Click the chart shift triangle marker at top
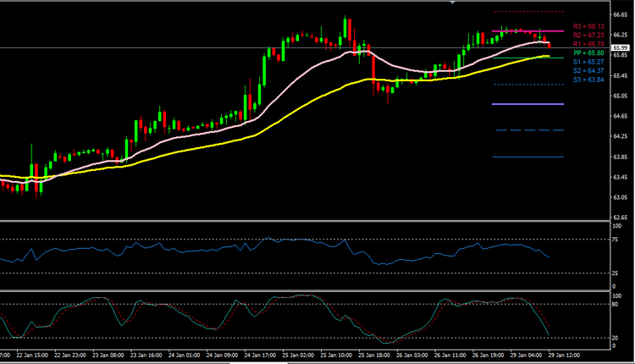The width and height of the screenshot is (635, 364). [452, 3]
